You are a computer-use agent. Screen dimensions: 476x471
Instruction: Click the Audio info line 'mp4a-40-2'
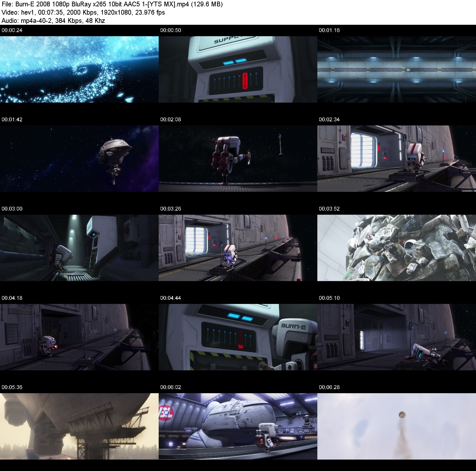[x=53, y=21]
